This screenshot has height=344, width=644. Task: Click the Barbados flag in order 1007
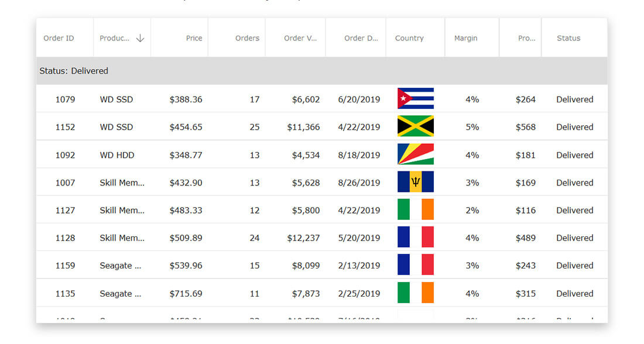point(415,182)
